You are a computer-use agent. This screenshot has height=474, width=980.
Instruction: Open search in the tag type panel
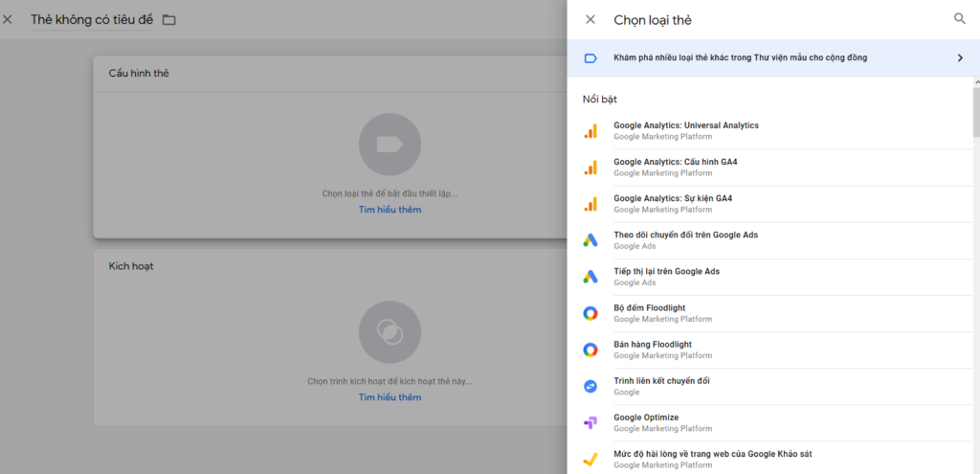coord(960,19)
